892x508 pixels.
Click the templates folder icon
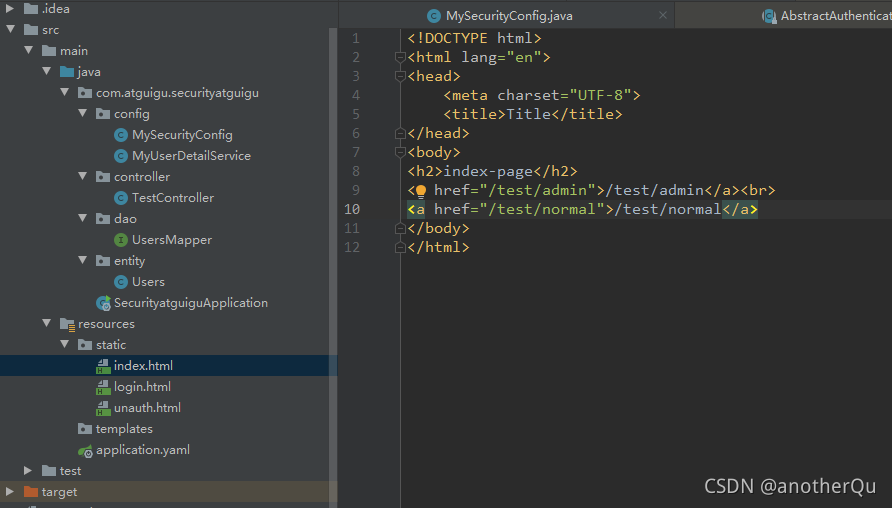tap(85, 428)
